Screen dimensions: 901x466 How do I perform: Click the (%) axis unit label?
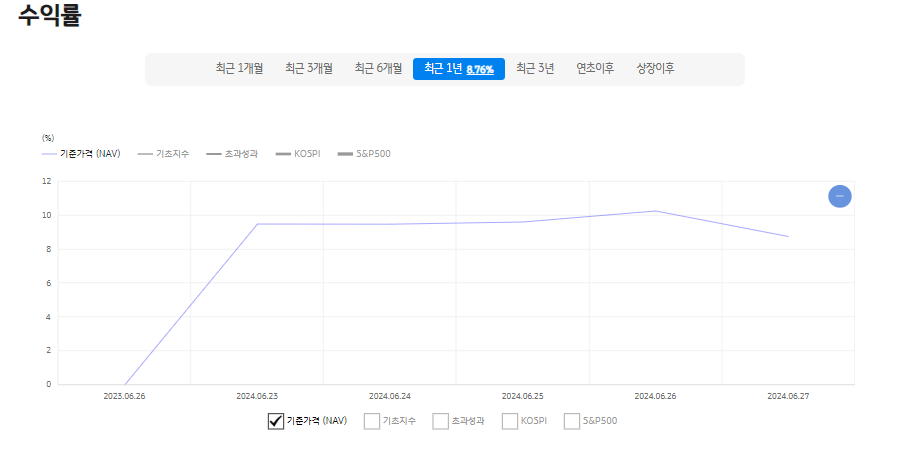[x=48, y=138]
